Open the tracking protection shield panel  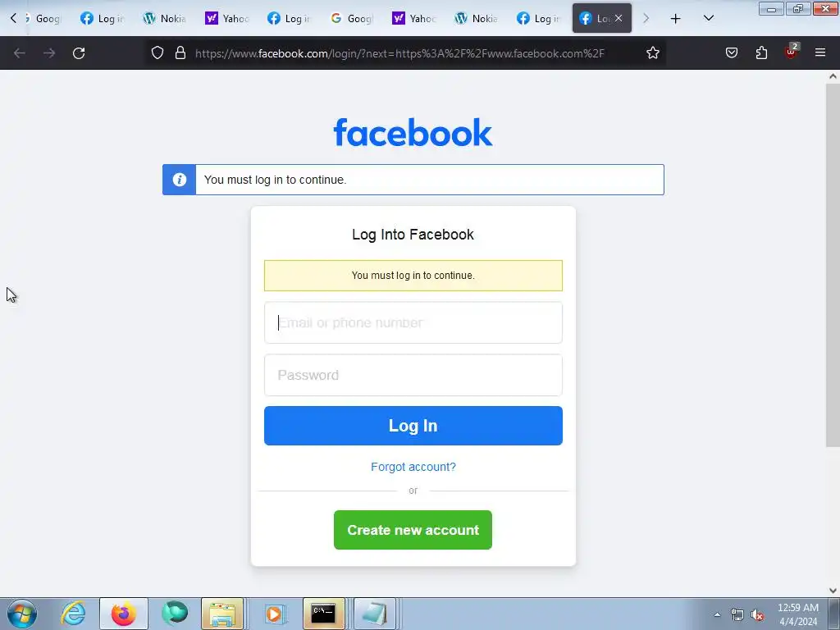(157, 53)
